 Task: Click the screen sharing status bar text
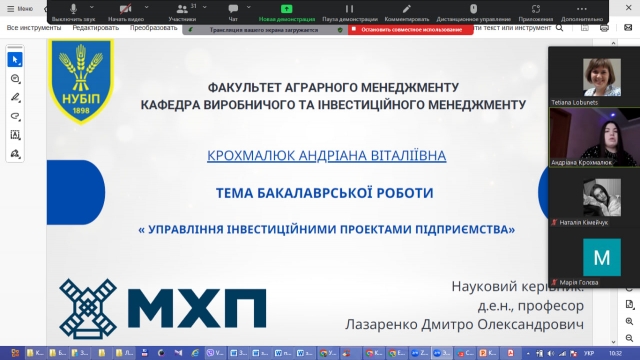pos(264,30)
